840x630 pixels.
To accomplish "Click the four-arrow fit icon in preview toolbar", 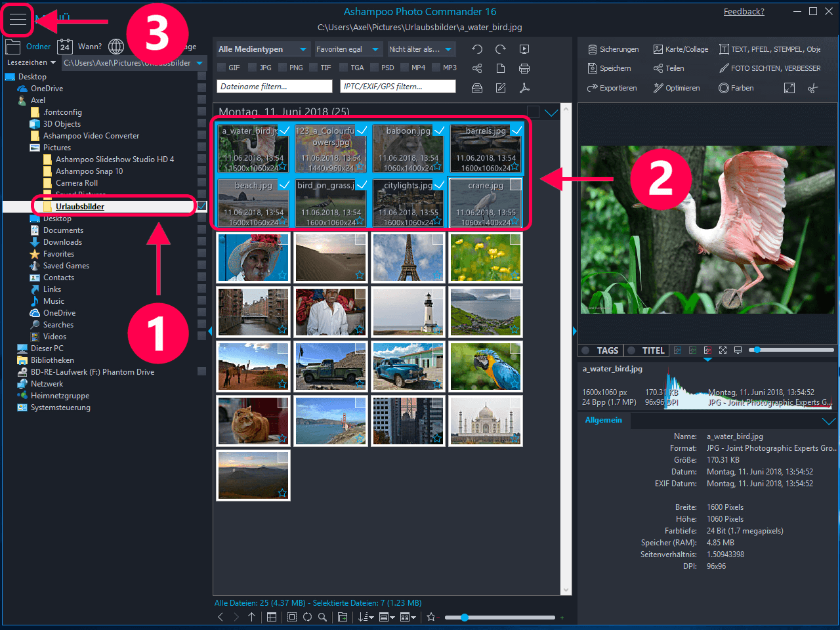I will pos(723,350).
